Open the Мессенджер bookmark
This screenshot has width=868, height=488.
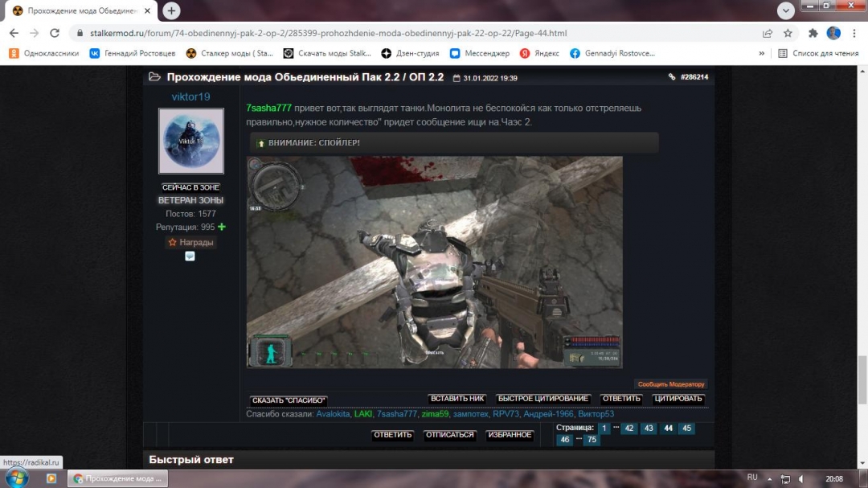pyautogui.click(x=479, y=53)
